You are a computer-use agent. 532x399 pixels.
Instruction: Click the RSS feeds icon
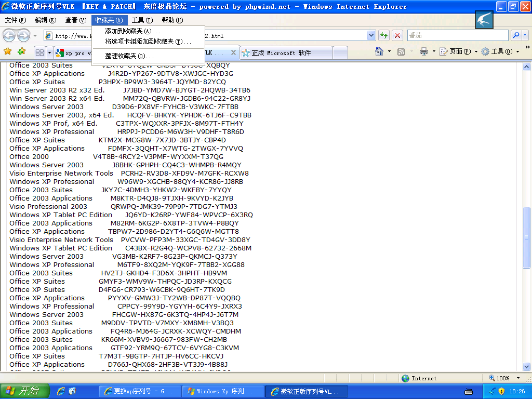pyautogui.click(x=401, y=51)
